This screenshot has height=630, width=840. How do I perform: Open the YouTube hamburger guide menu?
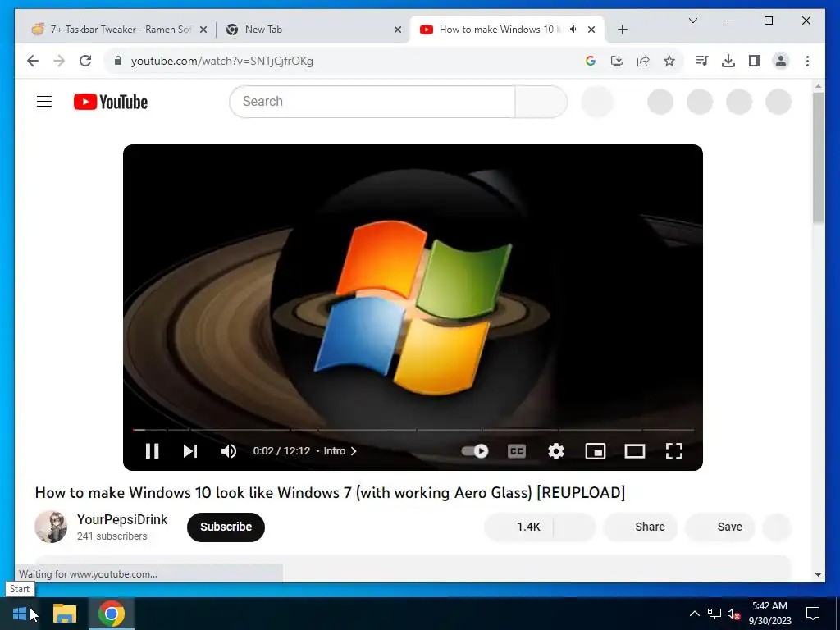coord(44,101)
